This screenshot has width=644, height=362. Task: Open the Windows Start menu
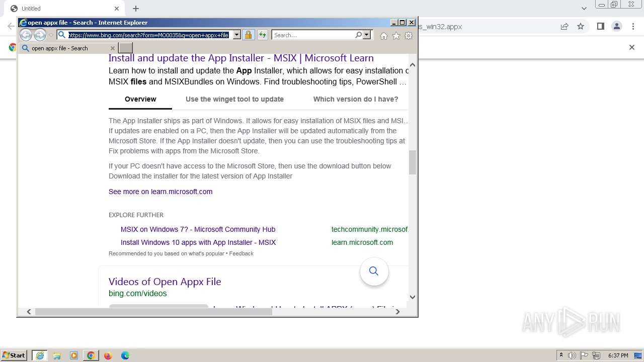[14, 355]
